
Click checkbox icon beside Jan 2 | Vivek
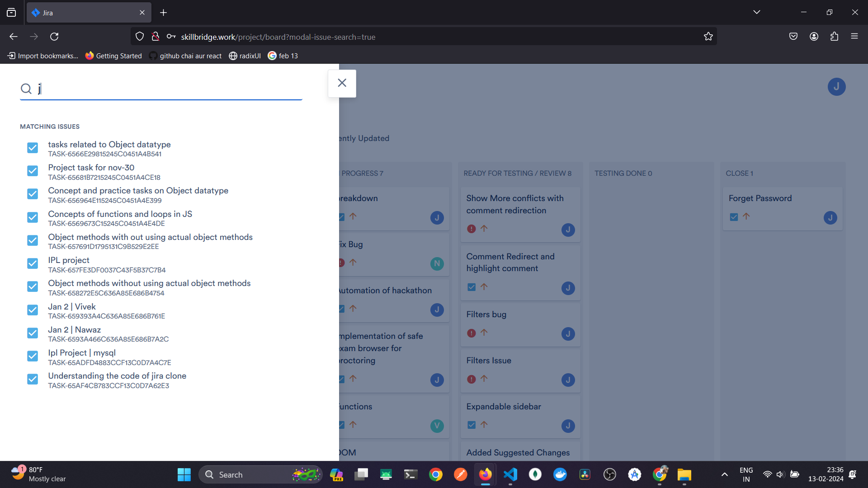click(x=33, y=310)
